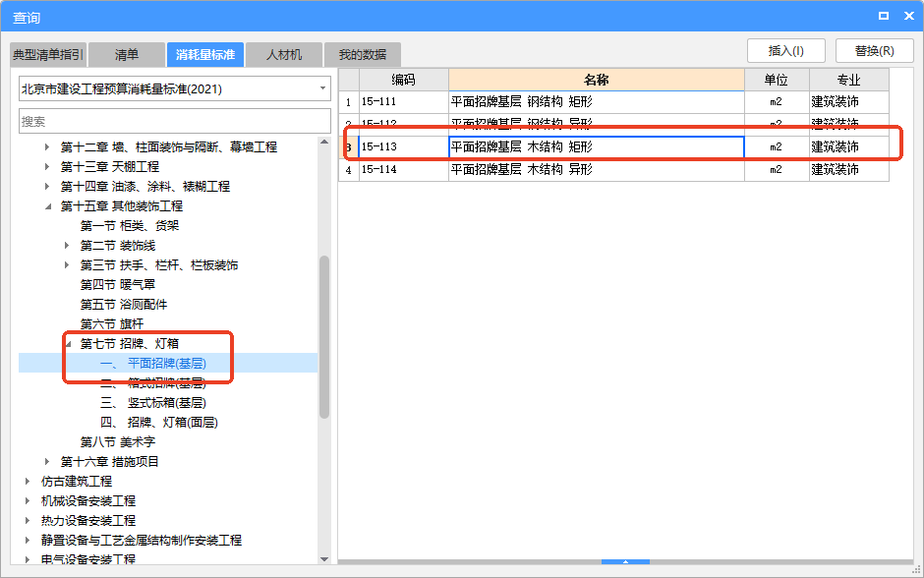The width and height of the screenshot is (924, 578).
Task: Expand 第十三章 天棚工程 tree node
Action: pos(47,167)
